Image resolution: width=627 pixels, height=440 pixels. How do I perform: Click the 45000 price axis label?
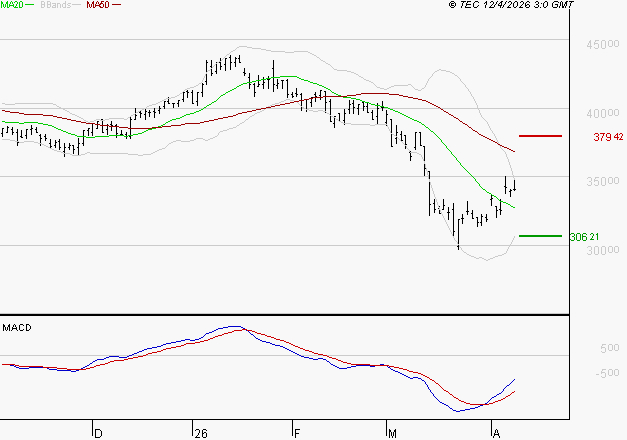tap(603, 44)
